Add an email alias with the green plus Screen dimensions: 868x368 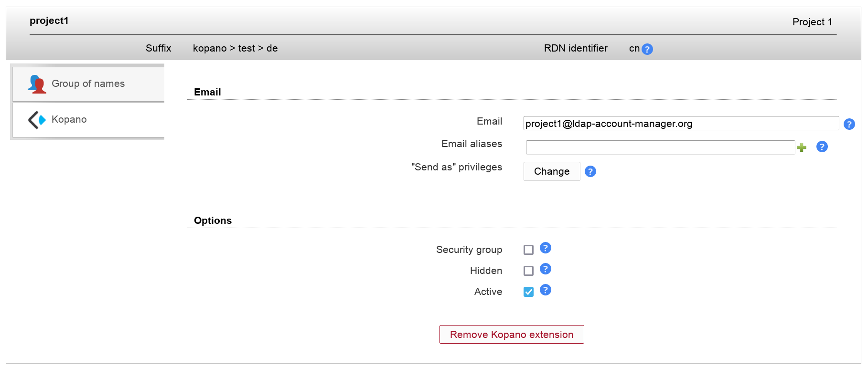pyautogui.click(x=802, y=147)
